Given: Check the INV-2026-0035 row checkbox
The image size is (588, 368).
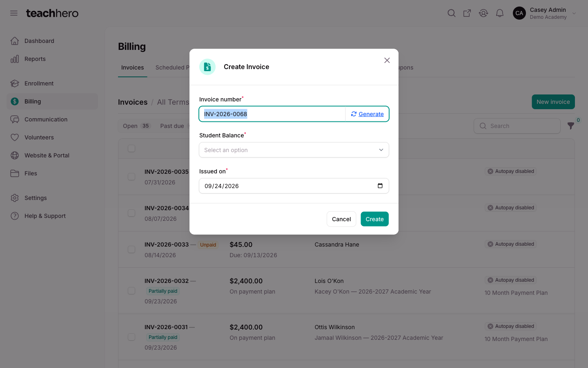Looking at the screenshot, I should 131,177.
